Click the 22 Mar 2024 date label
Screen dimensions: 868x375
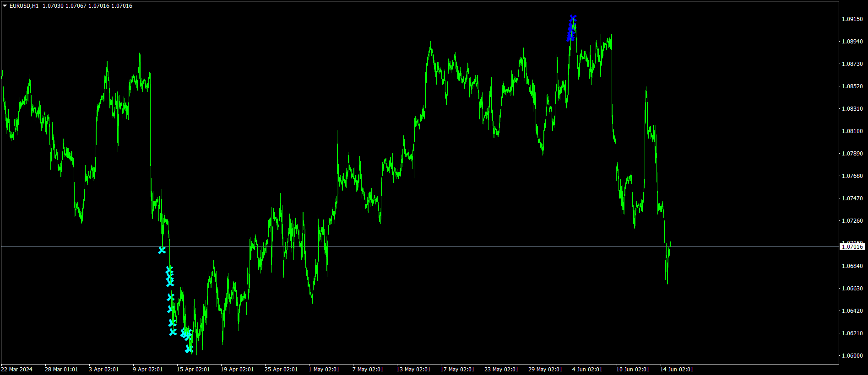click(x=17, y=370)
